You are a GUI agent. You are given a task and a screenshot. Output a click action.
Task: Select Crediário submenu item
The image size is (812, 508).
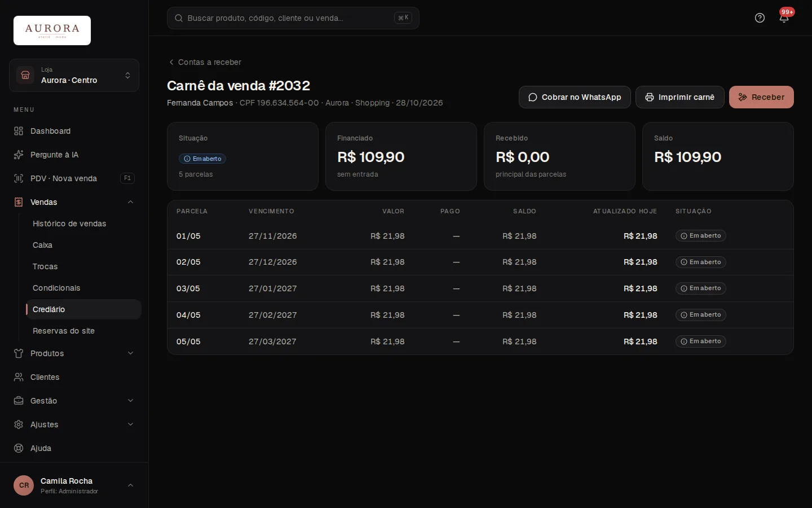(x=83, y=309)
